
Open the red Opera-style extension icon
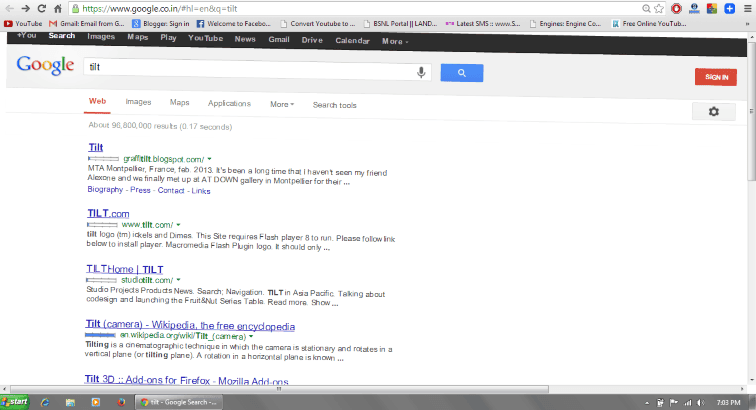click(x=676, y=9)
